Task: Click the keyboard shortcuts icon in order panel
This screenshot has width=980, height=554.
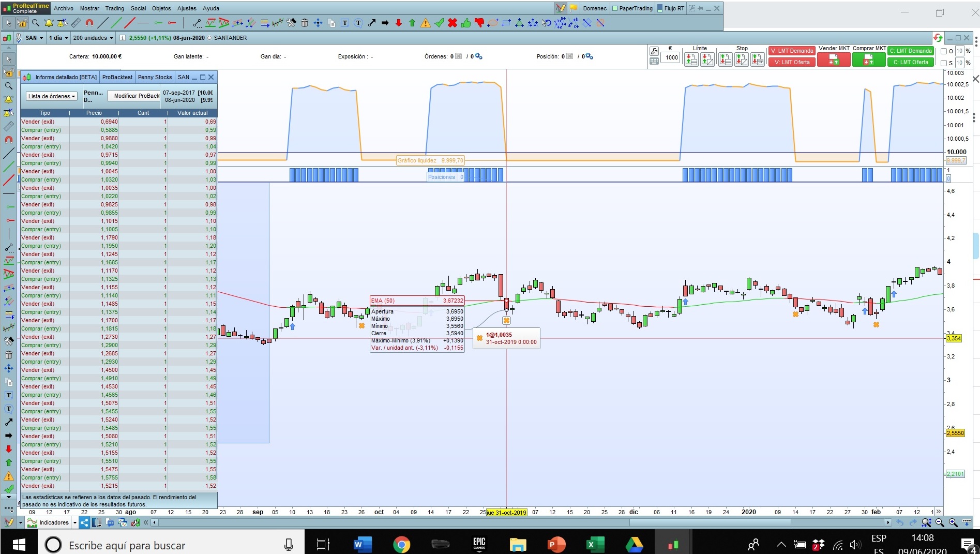Action: coord(654,61)
